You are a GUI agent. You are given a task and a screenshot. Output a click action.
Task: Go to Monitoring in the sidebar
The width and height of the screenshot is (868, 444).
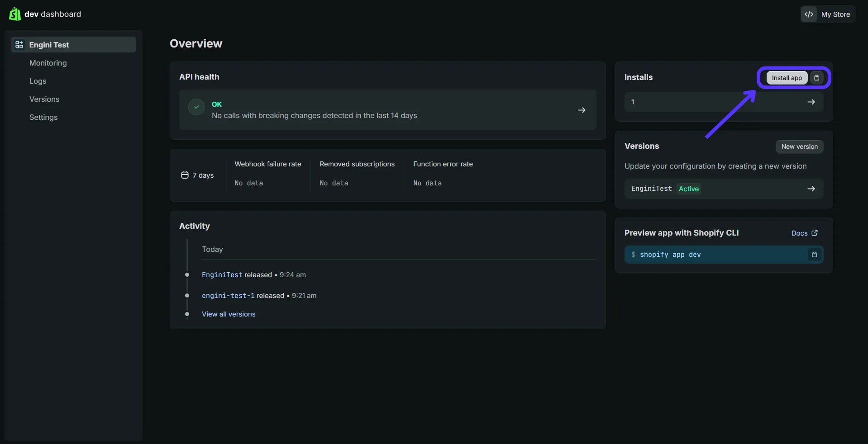[48, 63]
